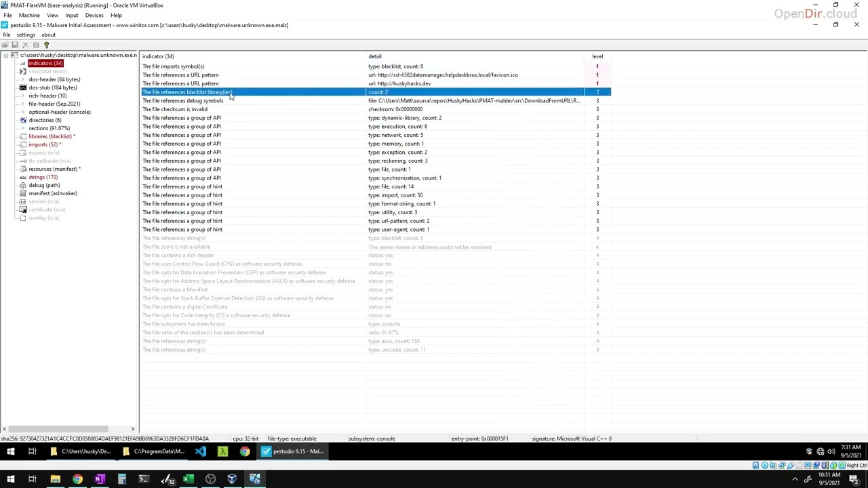Open pestudio settings menu
868x488 pixels.
(26, 35)
